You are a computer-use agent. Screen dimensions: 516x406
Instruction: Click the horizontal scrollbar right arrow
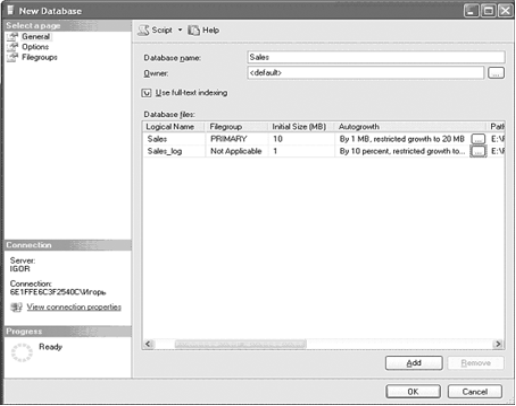[x=498, y=344]
